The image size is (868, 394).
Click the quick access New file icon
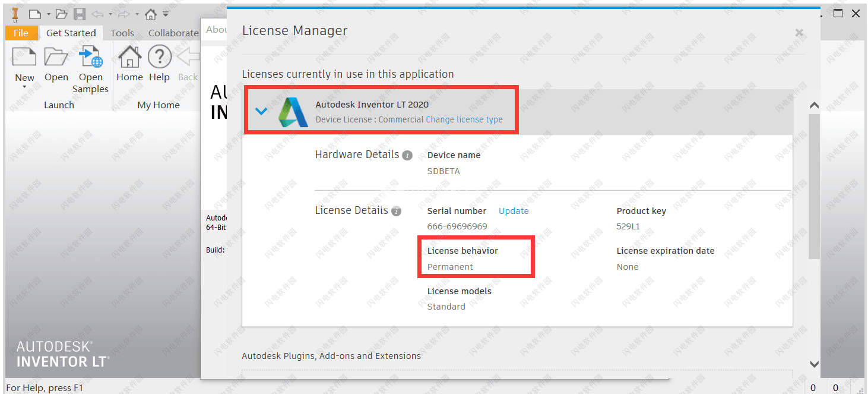pos(35,14)
